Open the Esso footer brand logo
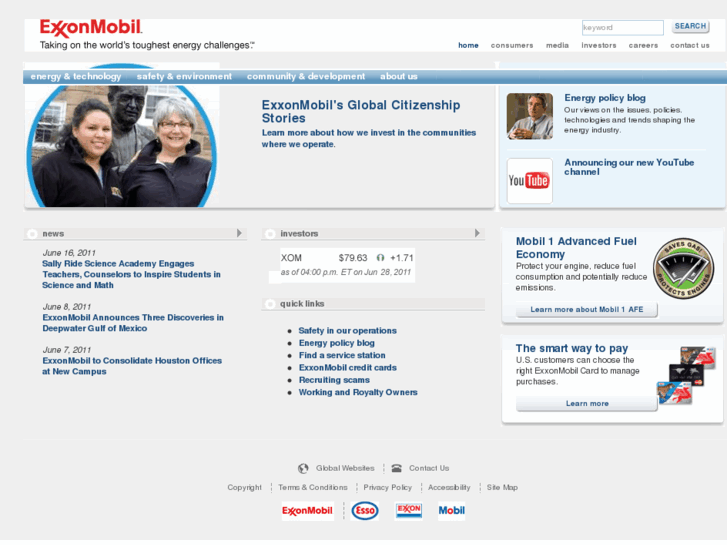Screen dimensions: 727x545 [x=365, y=511]
